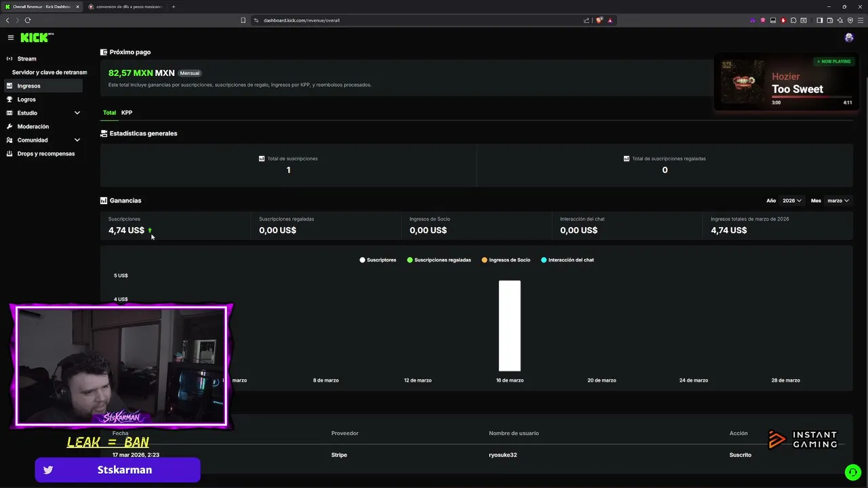Viewport: 868px width, 488px height.
Task: Switch to the Total tab
Action: 109,113
